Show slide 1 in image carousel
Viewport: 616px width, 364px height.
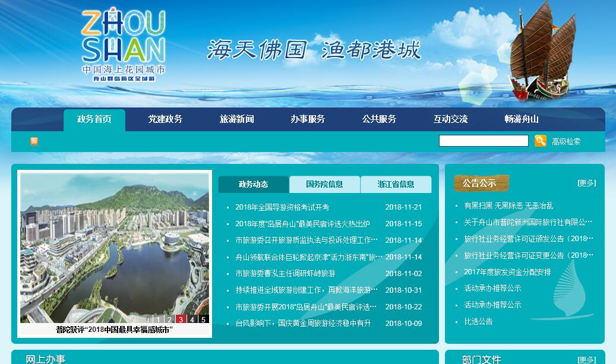click(158, 319)
